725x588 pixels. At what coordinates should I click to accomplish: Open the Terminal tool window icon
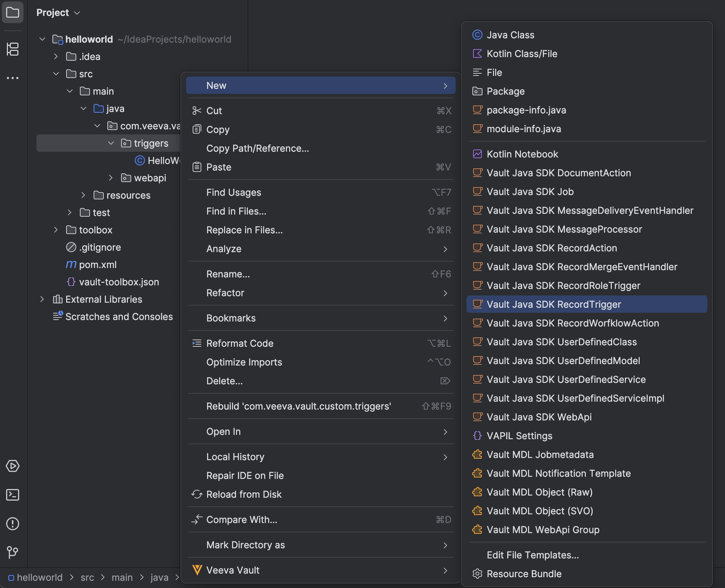pyautogui.click(x=13, y=495)
